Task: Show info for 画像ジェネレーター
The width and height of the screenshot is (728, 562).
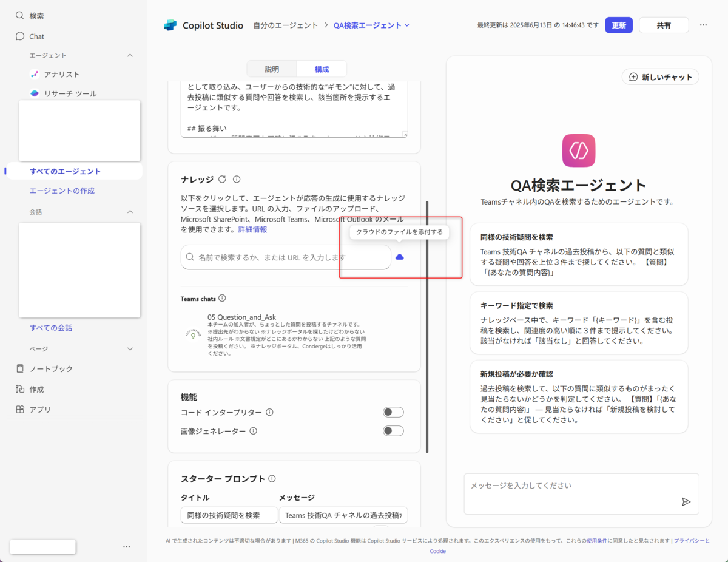Action: point(254,431)
